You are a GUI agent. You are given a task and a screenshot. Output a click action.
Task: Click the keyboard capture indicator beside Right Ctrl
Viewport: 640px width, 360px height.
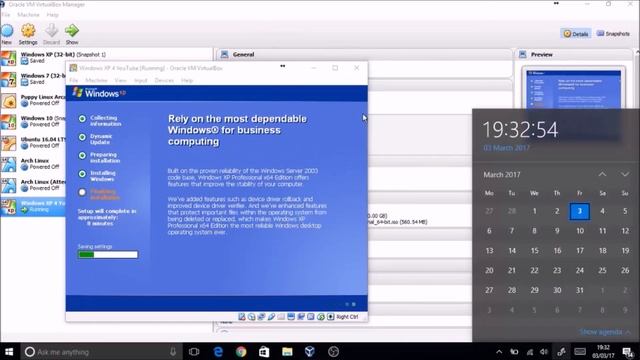(331, 317)
